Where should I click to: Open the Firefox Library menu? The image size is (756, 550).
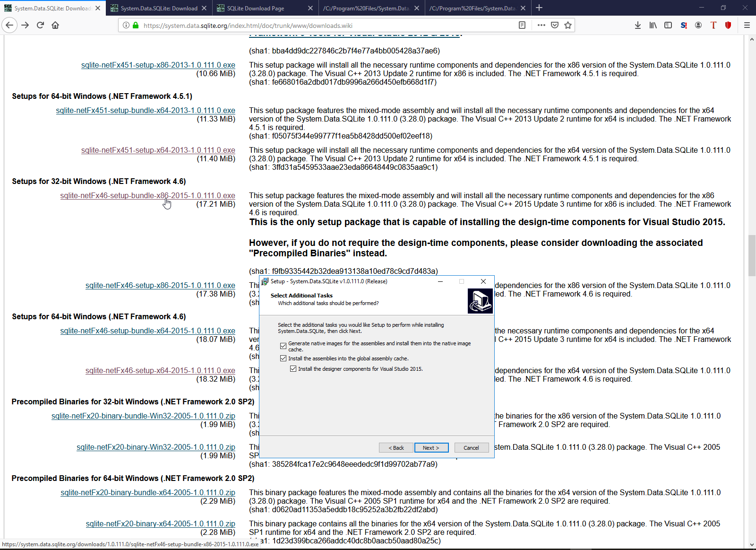653,25
